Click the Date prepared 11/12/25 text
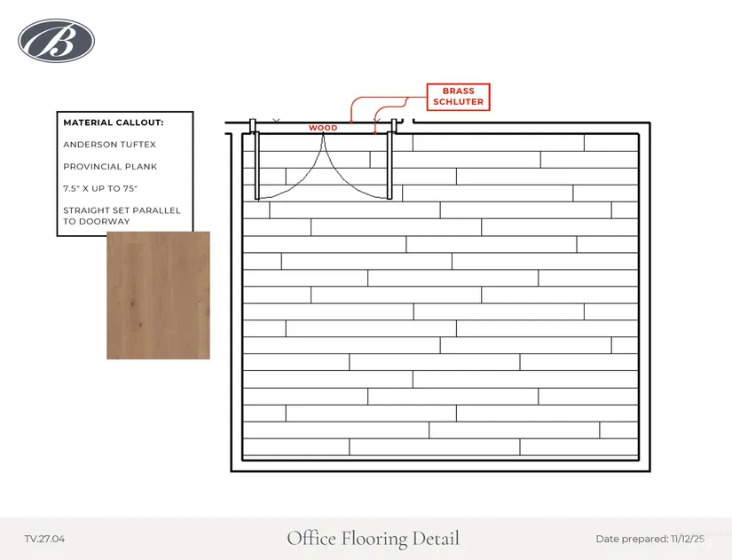732x560 pixels. click(x=651, y=539)
